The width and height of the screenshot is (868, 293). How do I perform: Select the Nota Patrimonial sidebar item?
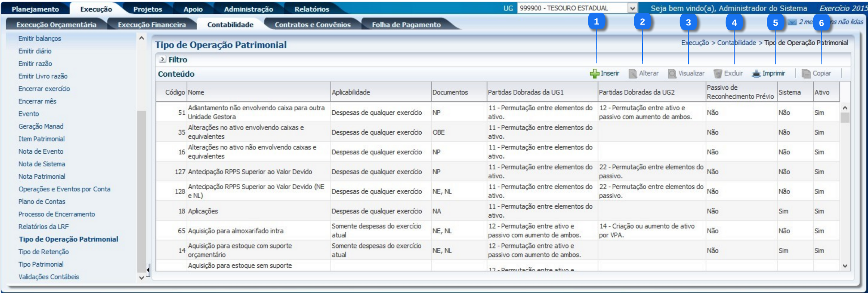(x=42, y=177)
